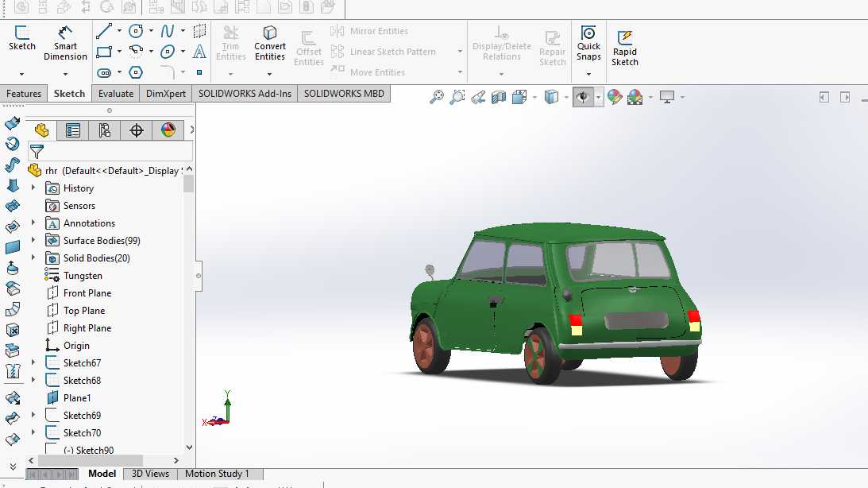
Task: Expand the History folder
Action: [33, 188]
